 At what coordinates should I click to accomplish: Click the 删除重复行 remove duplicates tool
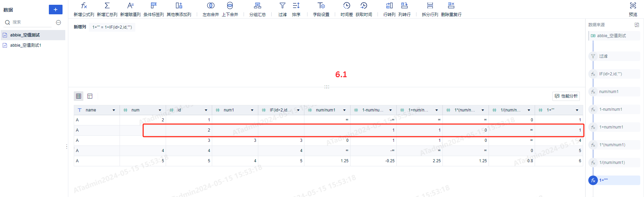(451, 9)
